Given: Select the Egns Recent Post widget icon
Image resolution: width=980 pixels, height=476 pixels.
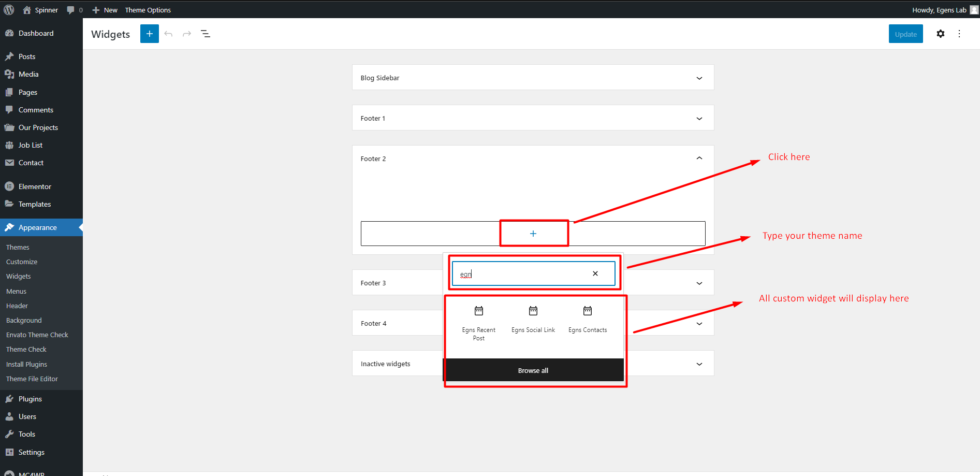Looking at the screenshot, I should click(x=479, y=311).
